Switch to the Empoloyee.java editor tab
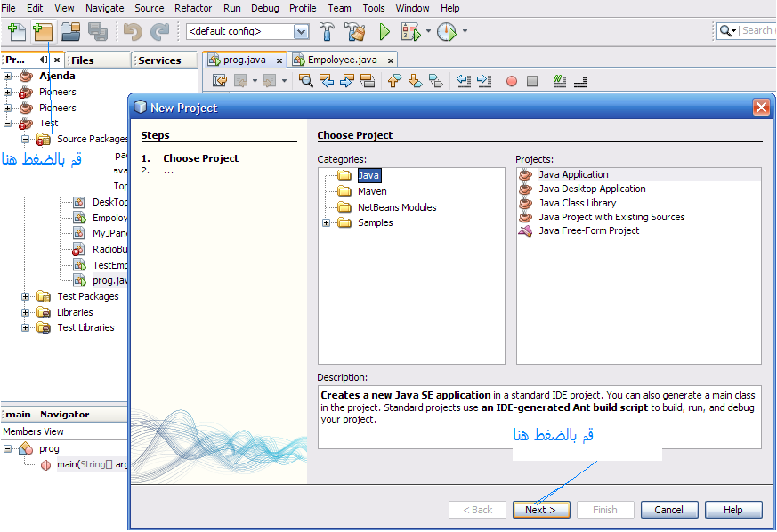The image size is (777, 532). tap(343, 60)
